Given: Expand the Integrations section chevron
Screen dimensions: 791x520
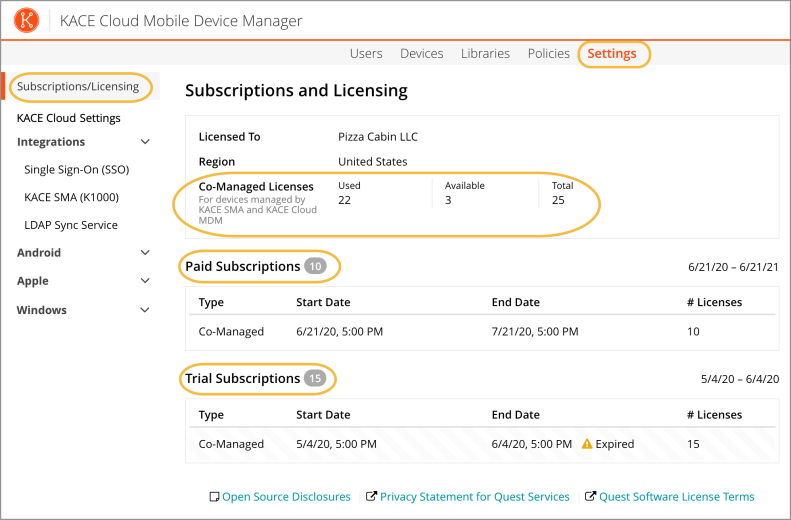Looking at the screenshot, I should click(x=145, y=142).
